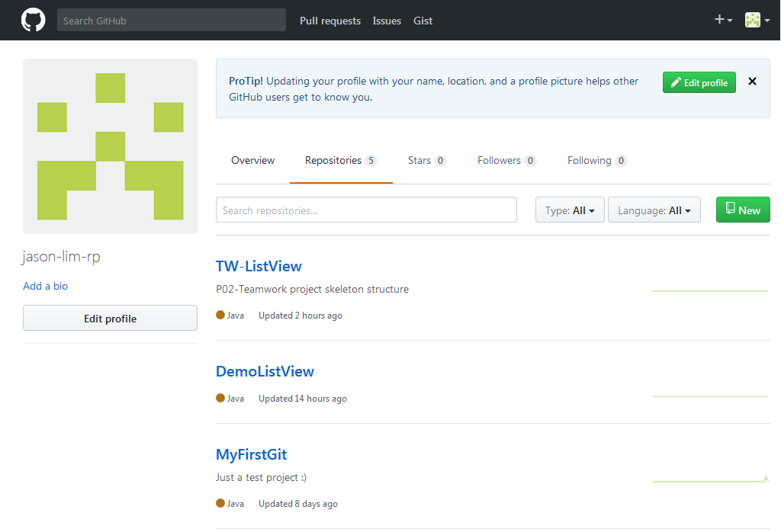
Task: Click the Add a bio link
Action: 45,286
